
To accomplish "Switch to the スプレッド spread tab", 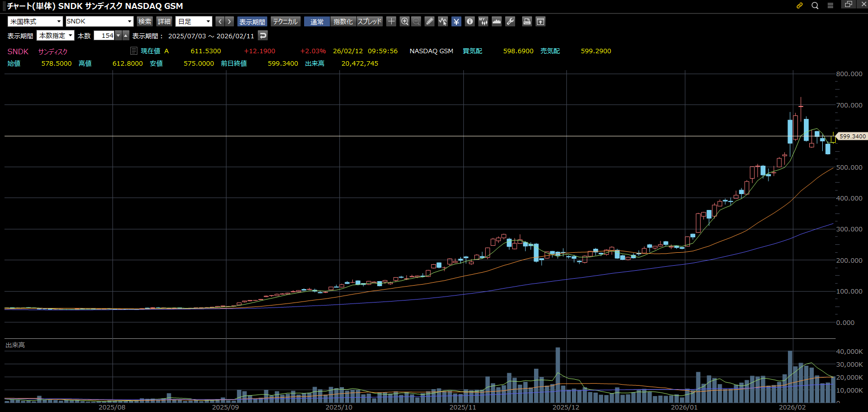I will 369,21.
